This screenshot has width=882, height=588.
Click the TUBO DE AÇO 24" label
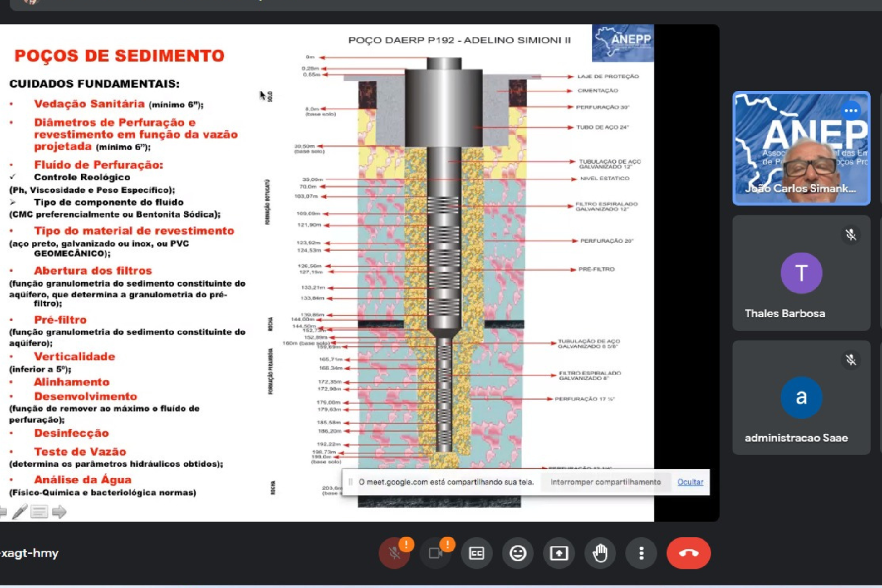[x=603, y=127]
